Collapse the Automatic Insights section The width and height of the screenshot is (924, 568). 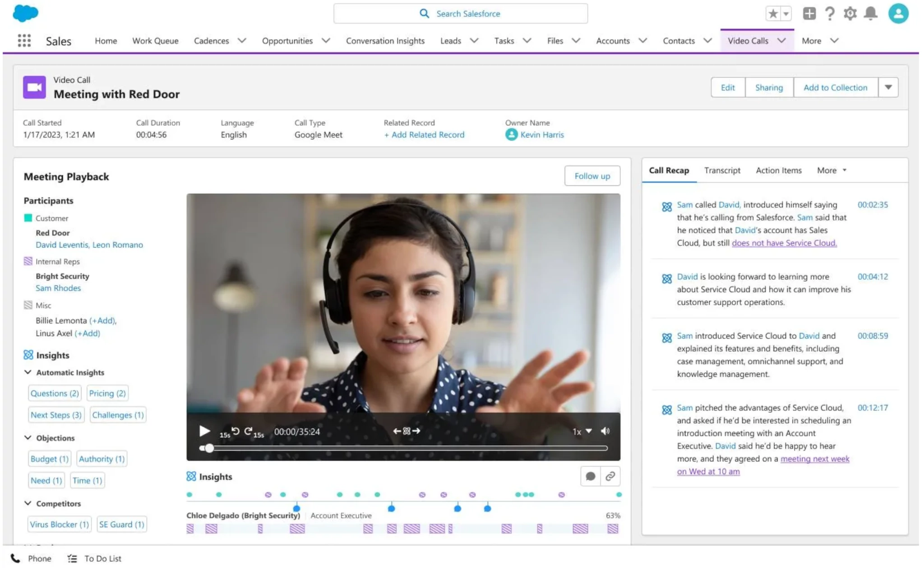[x=28, y=372]
